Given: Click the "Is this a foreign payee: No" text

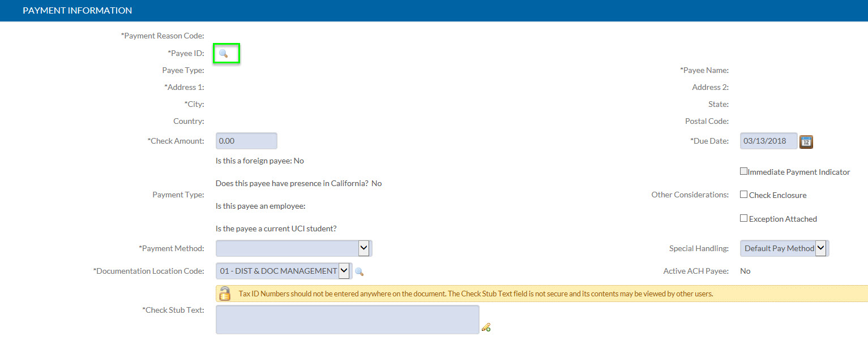Looking at the screenshot, I should (x=260, y=161).
